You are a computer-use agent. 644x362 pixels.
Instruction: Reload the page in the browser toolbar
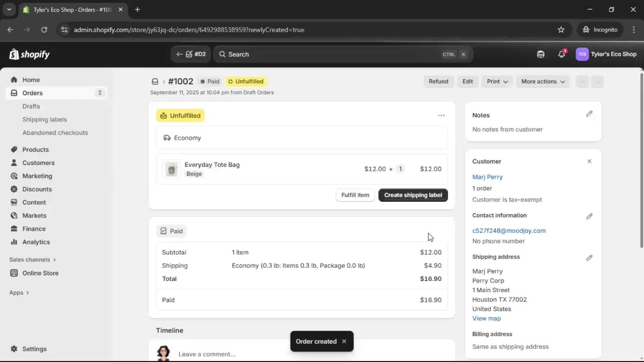tap(44, 30)
